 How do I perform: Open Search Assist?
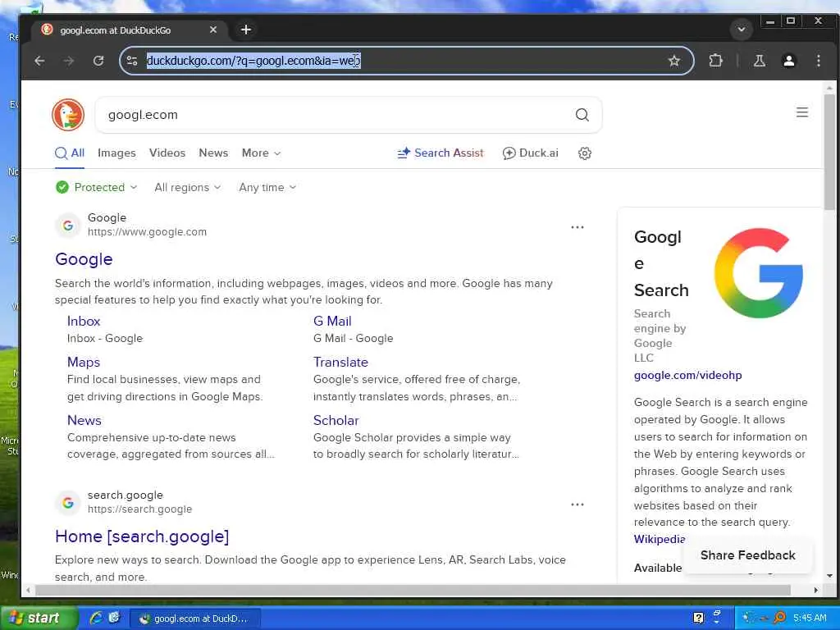pyautogui.click(x=441, y=153)
